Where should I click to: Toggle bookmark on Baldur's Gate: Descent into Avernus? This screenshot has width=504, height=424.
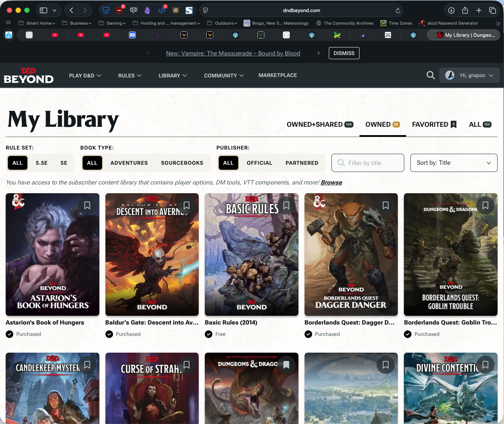point(187,205)
